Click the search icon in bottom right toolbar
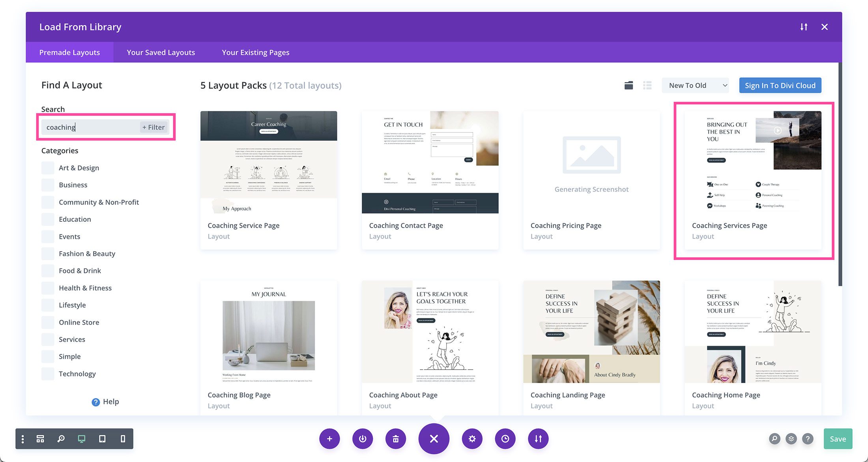Viewport: 868px width, 462px height. 774,438
